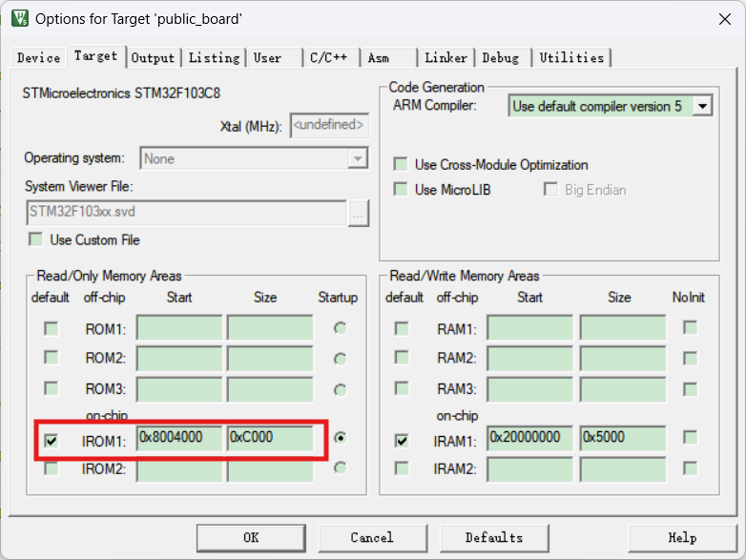Image resolution: width=746 pixels, height=560 pixels.
Task: Toggle the IRAM2 NoInit checkbox
Action: [690, 468]
